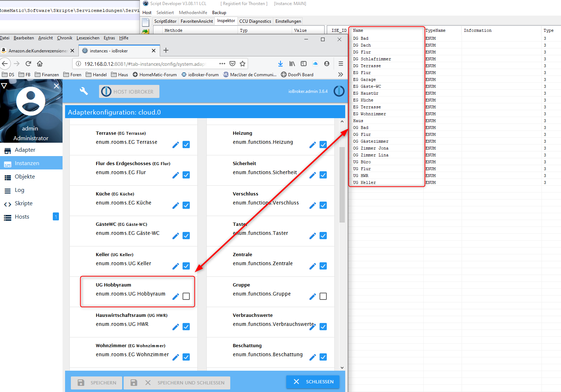Select UG Keller row in Inspektor
This screenshot has height=392, width=561.
pos(454,182)
